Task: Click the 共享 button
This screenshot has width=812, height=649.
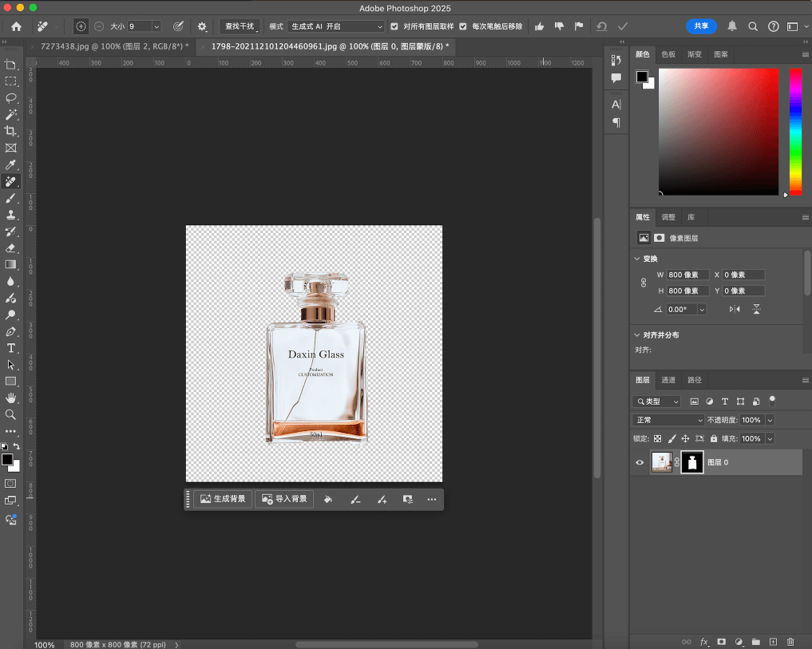Action: (701, 26)
